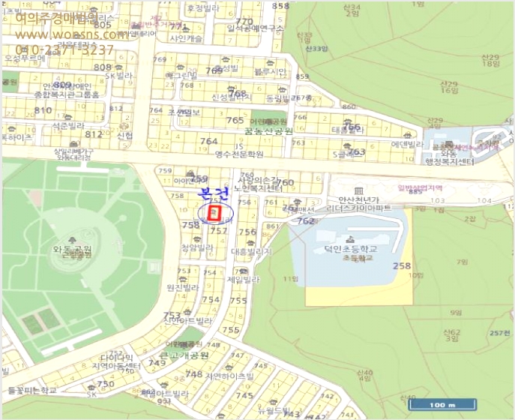The height and width of the screenshot is (420, 515).
Task: Click lot number 749
Action: (157, 362)
